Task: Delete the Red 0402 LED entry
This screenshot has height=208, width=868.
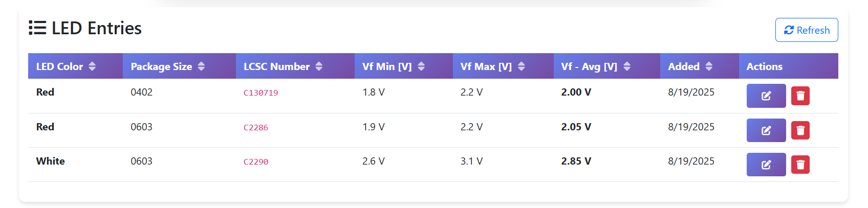Action: pyautogui.click(x=800, y=96)
